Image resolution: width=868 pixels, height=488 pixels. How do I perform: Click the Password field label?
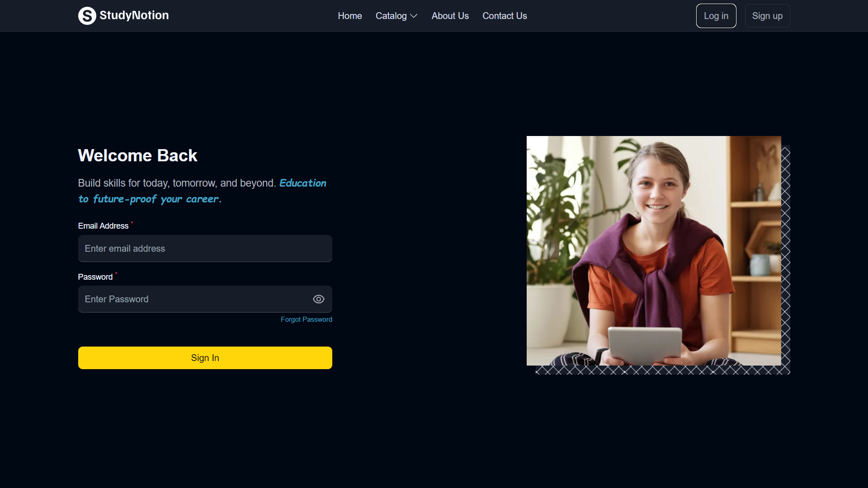point(95,277)
